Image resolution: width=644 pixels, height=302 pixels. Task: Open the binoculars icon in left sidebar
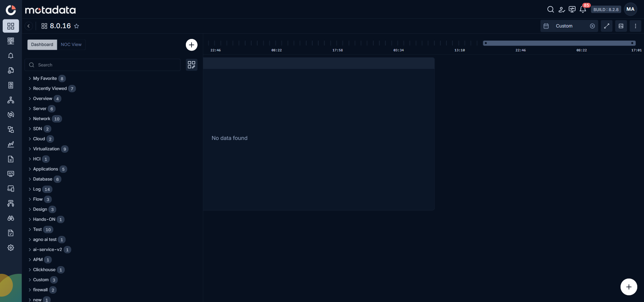coord(11,218)
